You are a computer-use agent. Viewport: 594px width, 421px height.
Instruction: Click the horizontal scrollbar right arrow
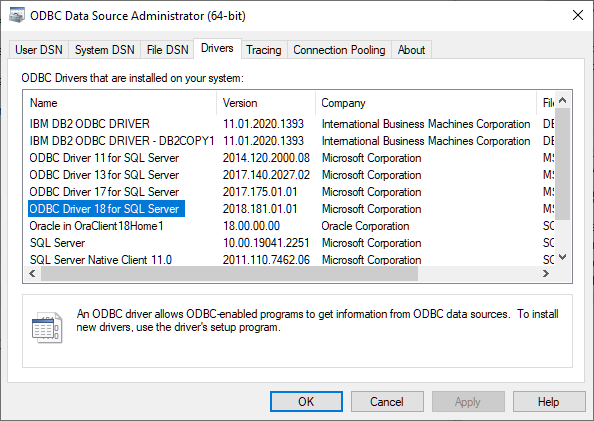[546, 274]
